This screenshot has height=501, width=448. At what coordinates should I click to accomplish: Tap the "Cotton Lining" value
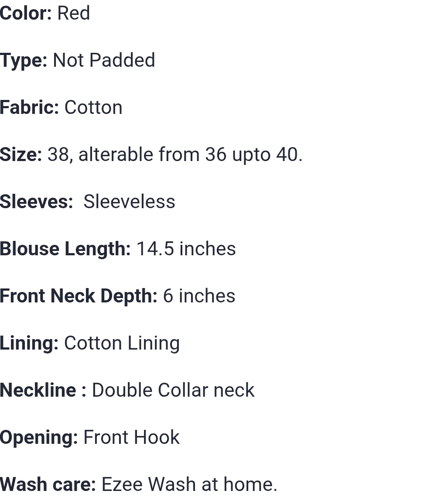122,343
